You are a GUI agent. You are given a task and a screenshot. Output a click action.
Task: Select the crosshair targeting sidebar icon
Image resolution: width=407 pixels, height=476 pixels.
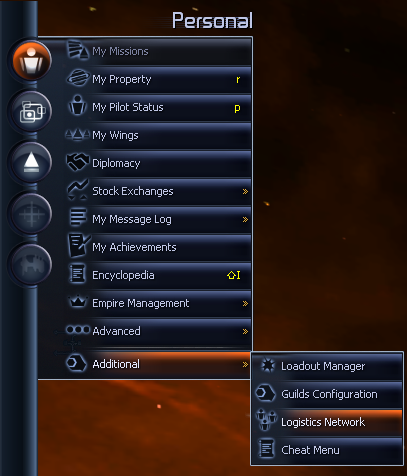31,214
